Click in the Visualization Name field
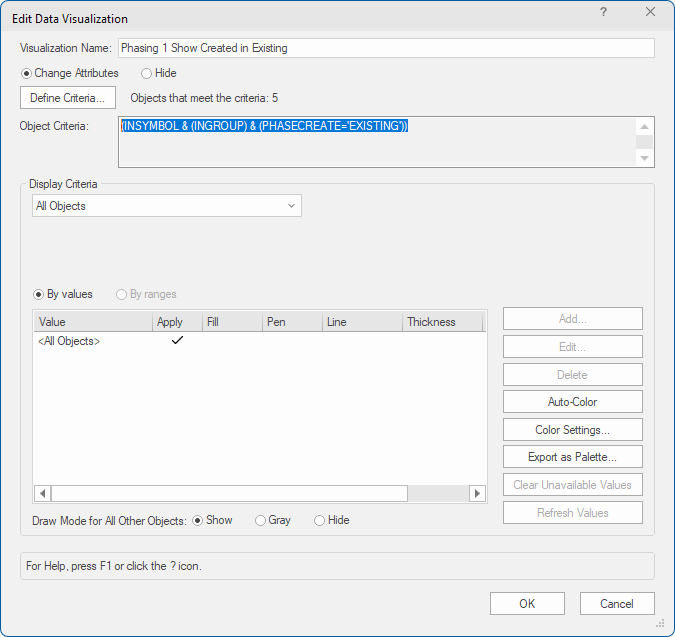 click(385, 48)
